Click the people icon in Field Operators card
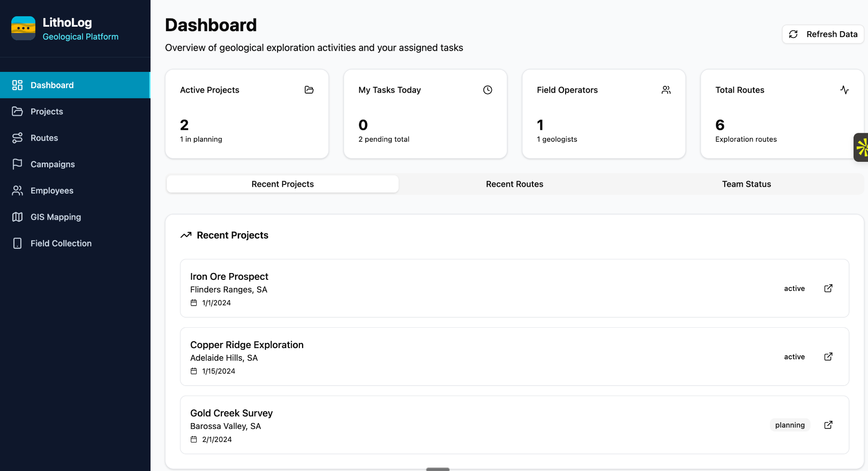Screen dimensions: 868x471 (665, 90)
